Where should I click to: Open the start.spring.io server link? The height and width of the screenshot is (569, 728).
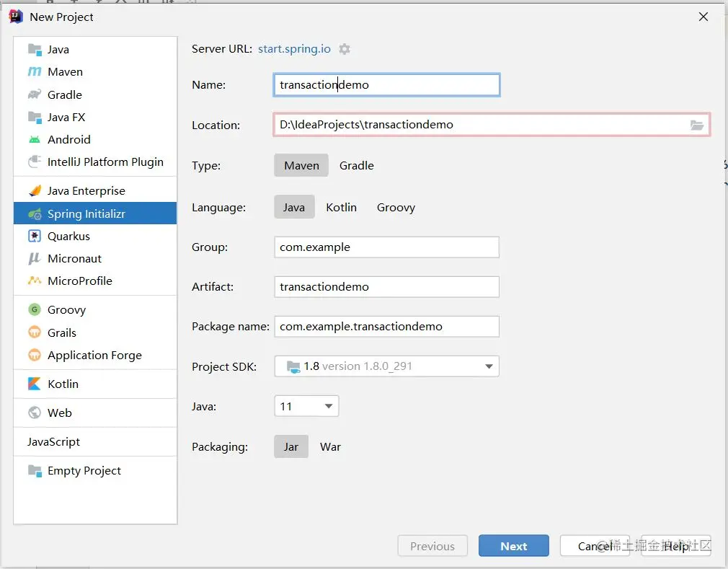(x=295, y=49)
